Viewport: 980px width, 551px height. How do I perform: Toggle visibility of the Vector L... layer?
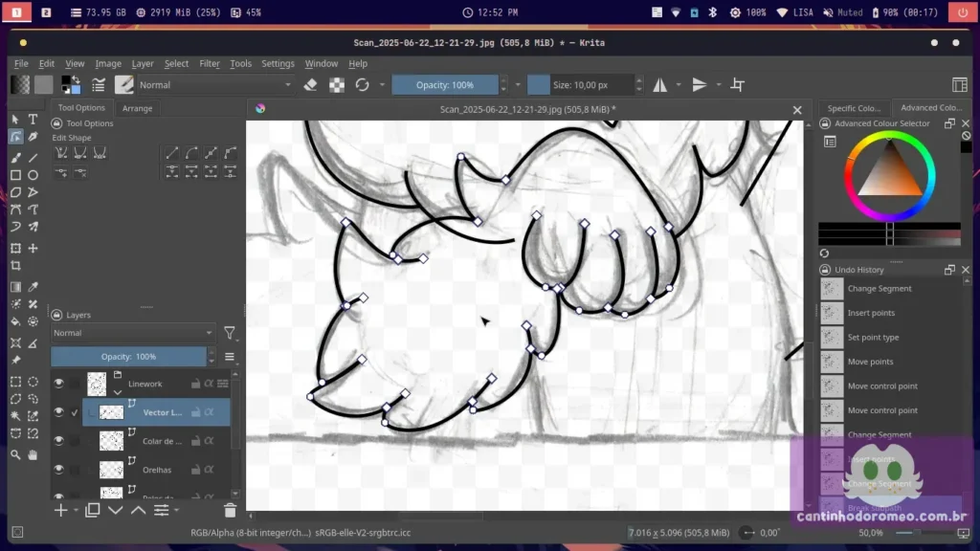tap(58, 412)
